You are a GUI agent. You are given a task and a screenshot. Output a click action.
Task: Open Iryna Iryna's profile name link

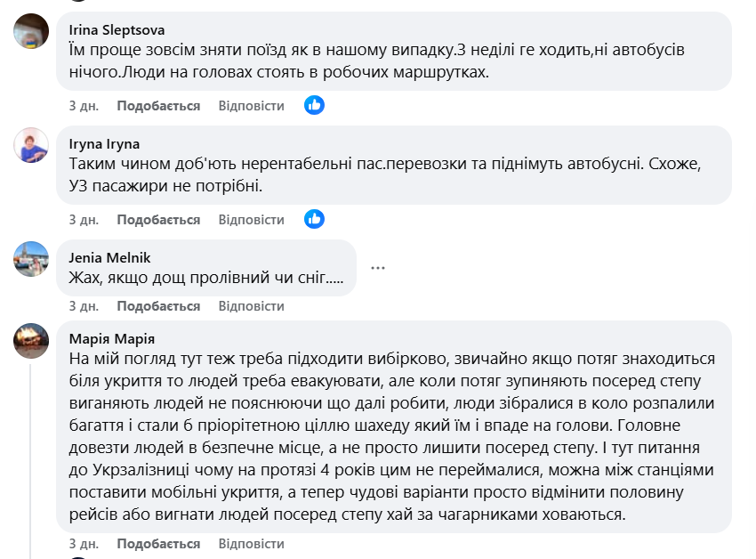point(104,143)
